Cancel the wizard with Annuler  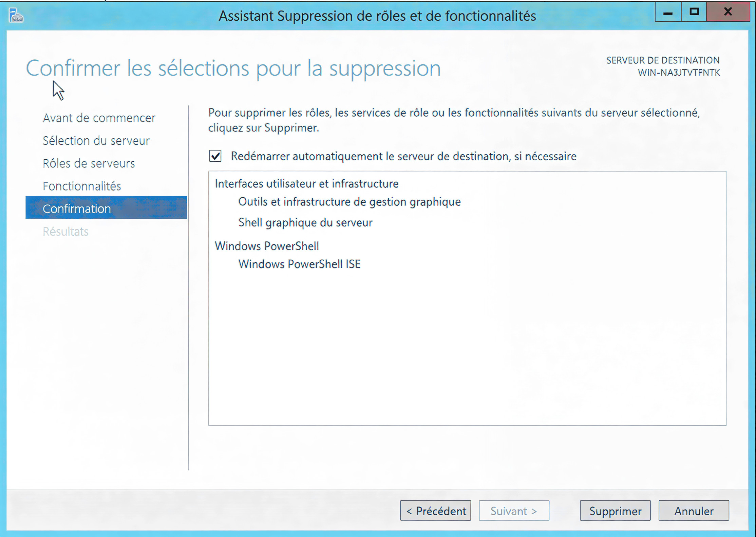[693, 511]
